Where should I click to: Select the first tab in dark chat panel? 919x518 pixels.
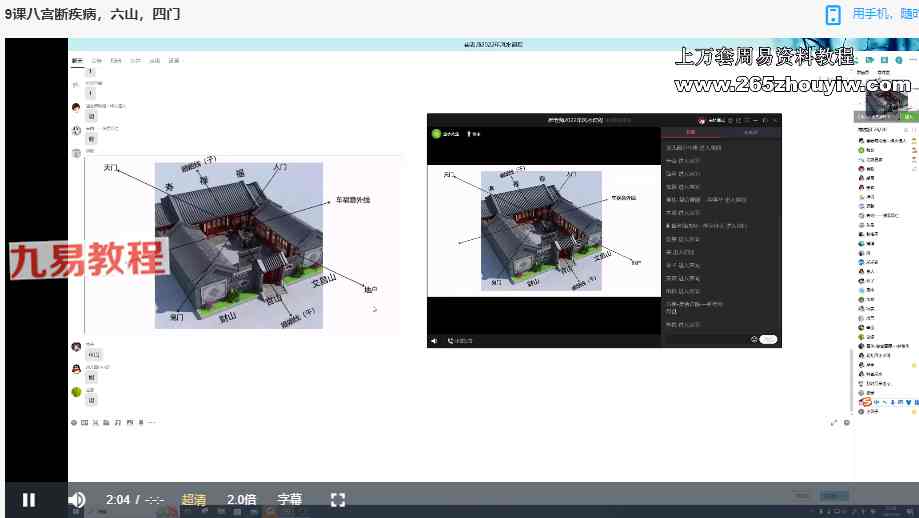[x=690, y=132]
